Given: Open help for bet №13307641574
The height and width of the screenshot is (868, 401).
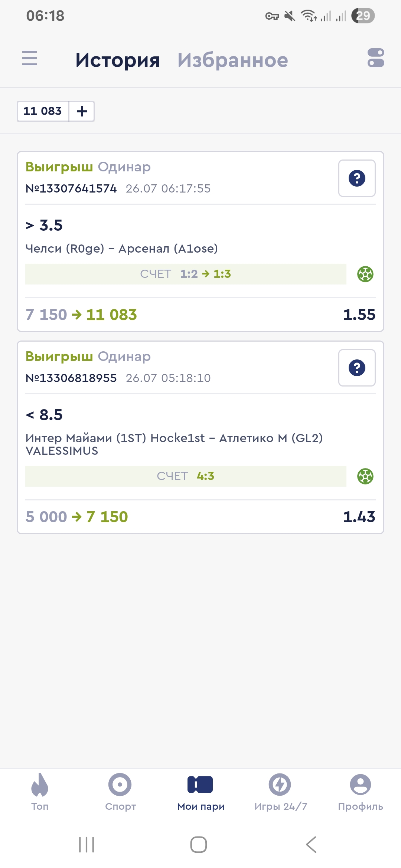Looking at the screenshot, I should coord(357,178).
